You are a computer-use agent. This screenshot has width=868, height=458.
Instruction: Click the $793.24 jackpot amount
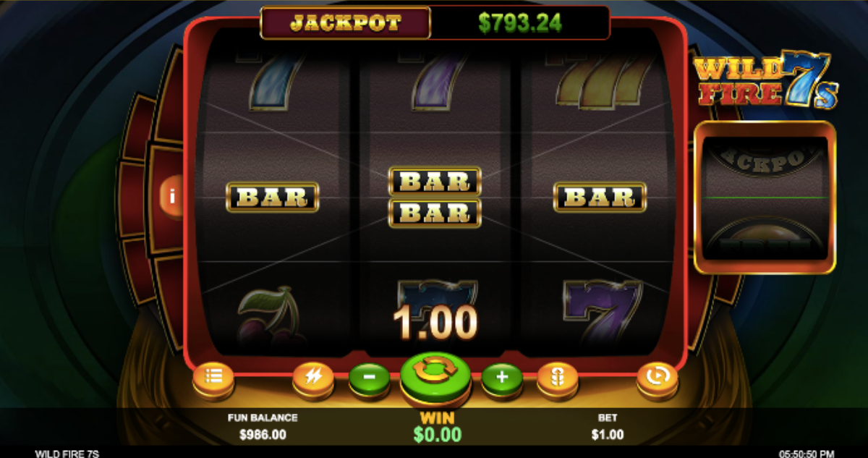tap(520, 23)
